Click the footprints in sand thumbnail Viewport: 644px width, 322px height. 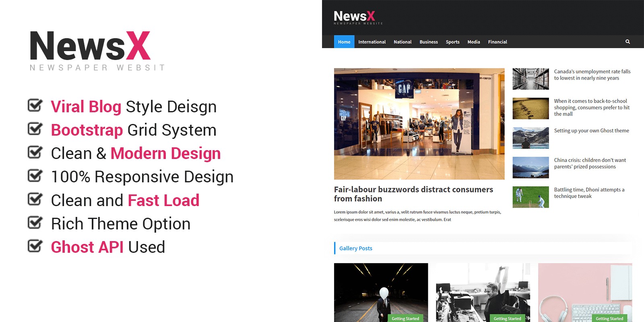[x=530, y=108]
